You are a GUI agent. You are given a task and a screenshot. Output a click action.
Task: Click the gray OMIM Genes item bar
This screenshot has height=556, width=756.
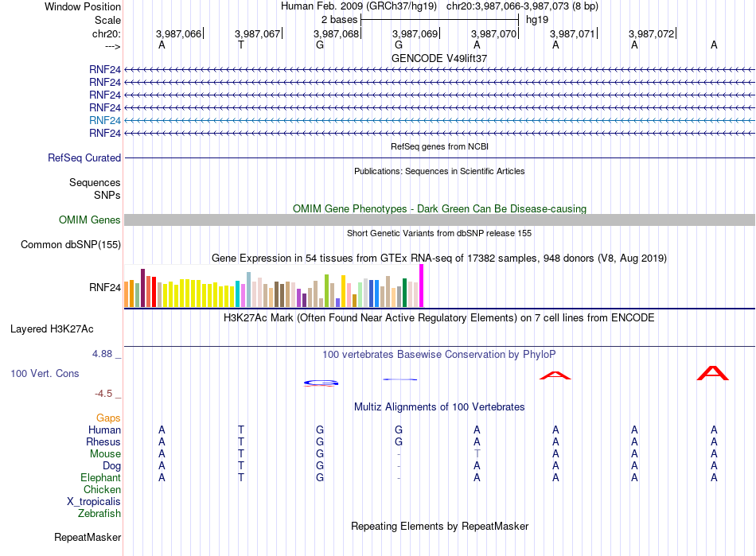[x=439, y=220]
